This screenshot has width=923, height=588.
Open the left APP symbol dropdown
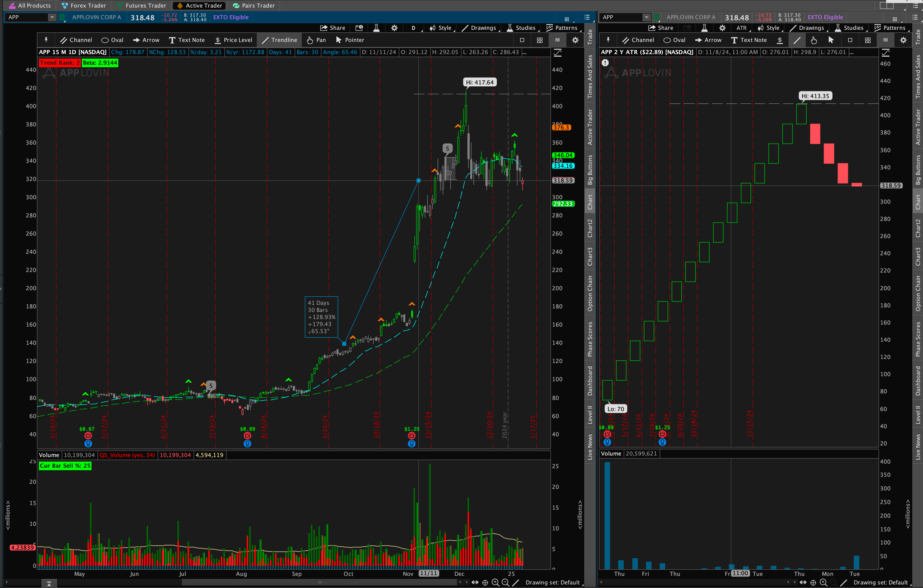[52, 17]
